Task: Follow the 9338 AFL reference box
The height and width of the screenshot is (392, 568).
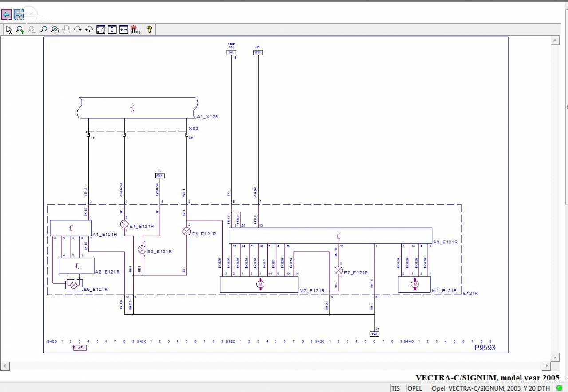Action: point(258,52)
